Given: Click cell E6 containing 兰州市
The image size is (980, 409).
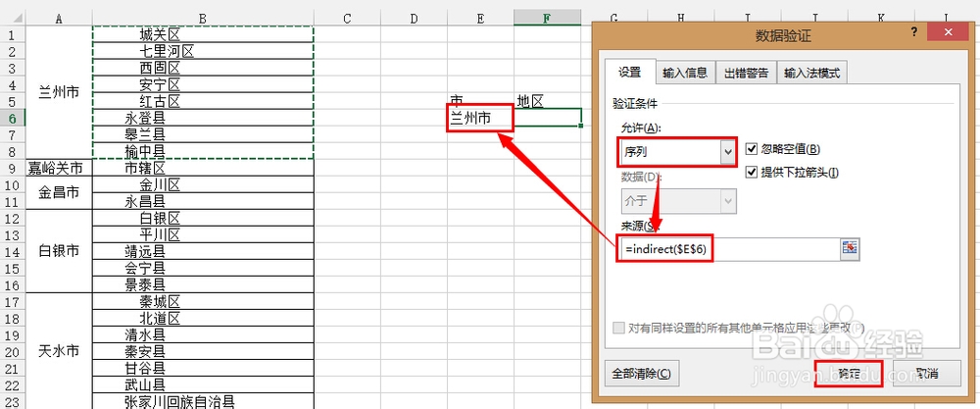Looking at the screenshot, I should click(480, 118).
